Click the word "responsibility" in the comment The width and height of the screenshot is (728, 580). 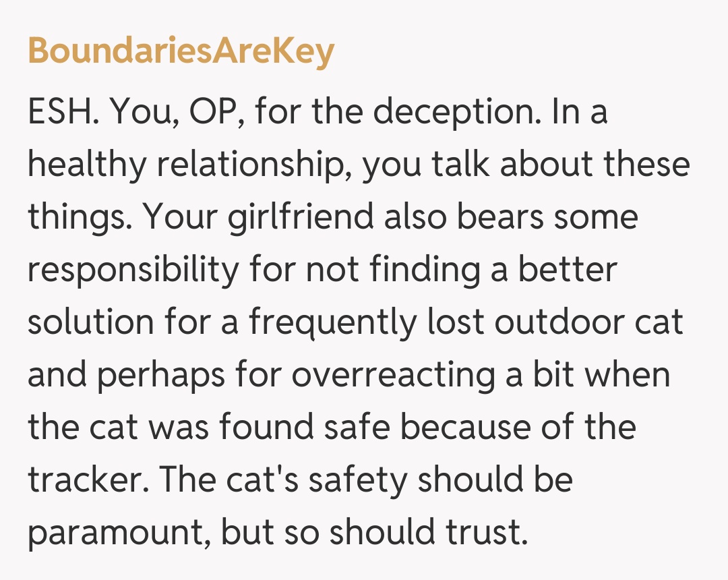click(x=133, y=270)
